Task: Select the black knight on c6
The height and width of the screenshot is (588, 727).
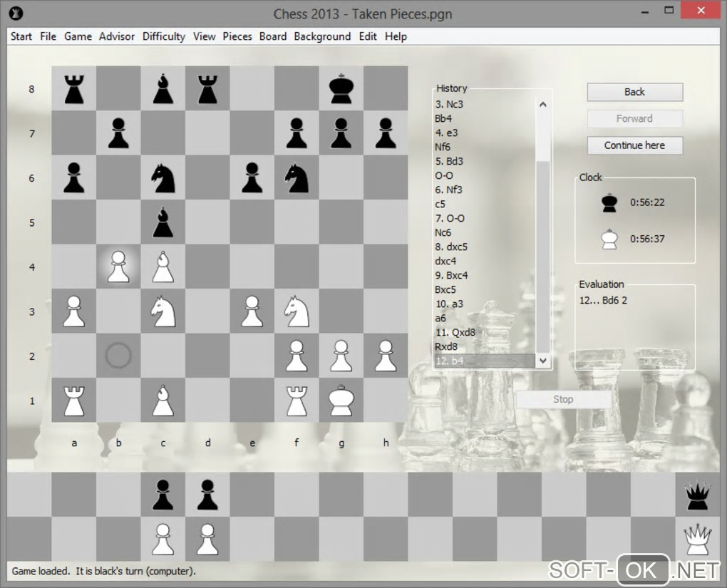Action: 163,178
